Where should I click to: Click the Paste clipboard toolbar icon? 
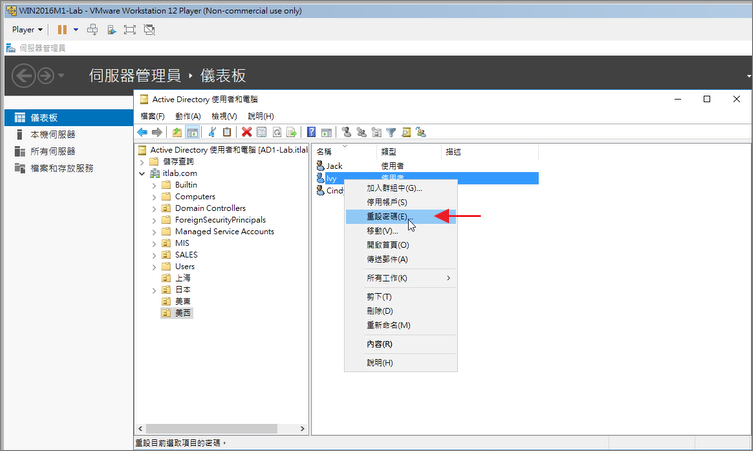(x=227, y=132)
